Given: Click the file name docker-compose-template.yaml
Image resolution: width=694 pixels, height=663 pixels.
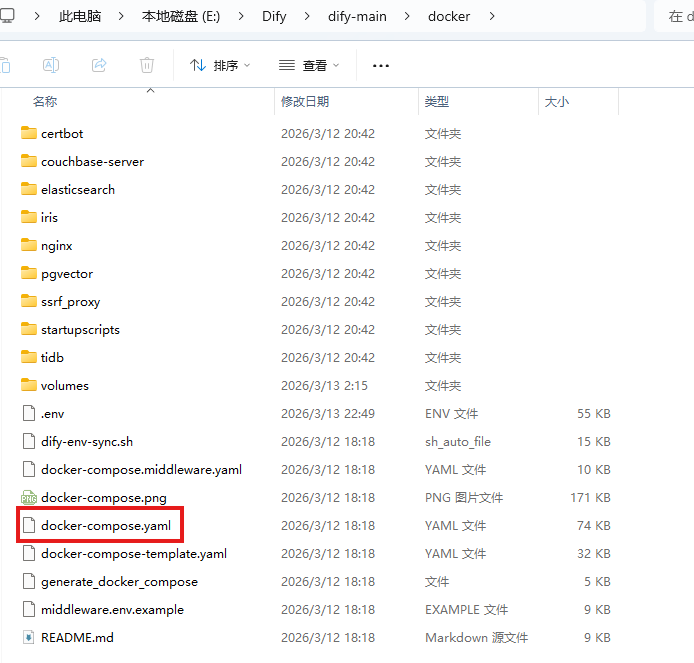Looking at the screenshot, I should [x=134, y=554].
